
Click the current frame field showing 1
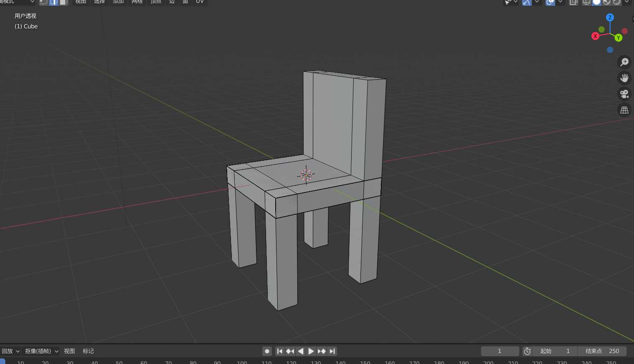coord(500,351)
